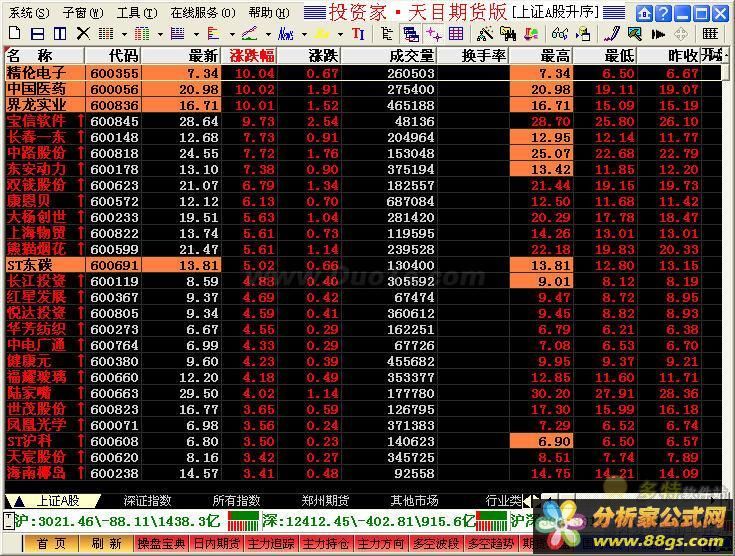Click the yellow highlight toolbar icon

322,34
